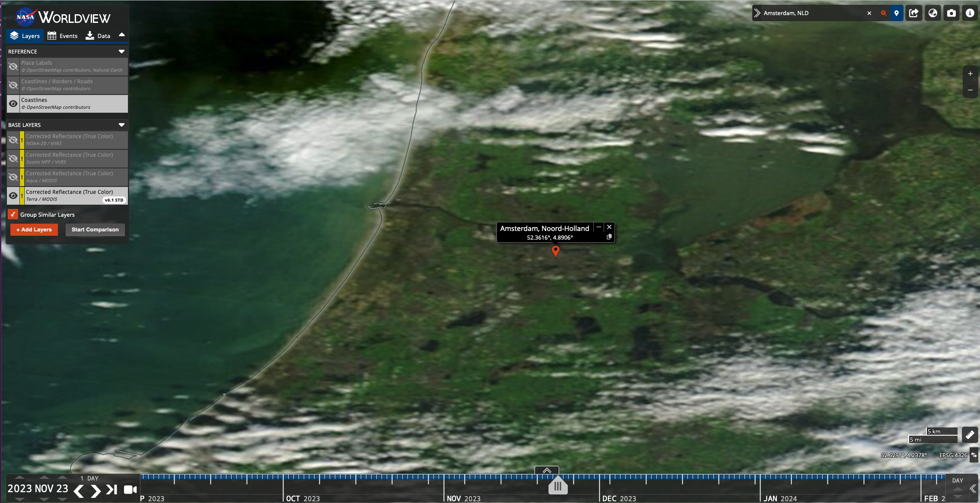Show the Coastlines / Borders / Roads layer

[x=13, y=85]
